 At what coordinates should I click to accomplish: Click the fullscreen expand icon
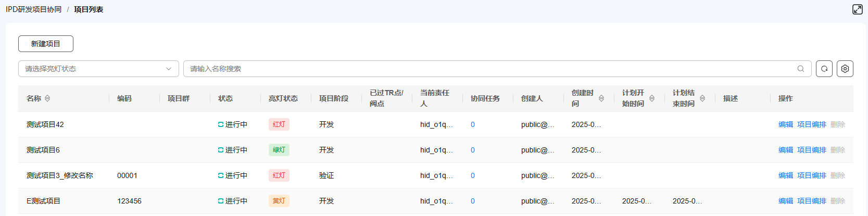click(857, 9)
